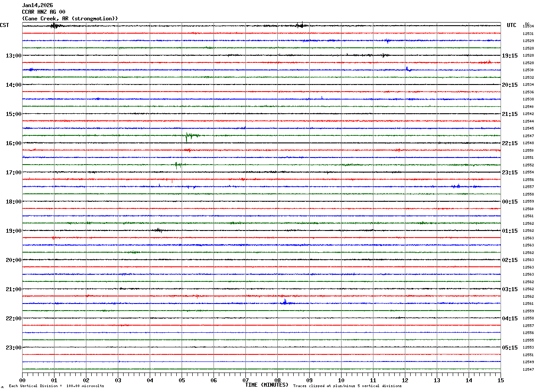536x392 pixels.
Task: Click the 20:15 UTC time label
Action: click(x=510, y=85)
